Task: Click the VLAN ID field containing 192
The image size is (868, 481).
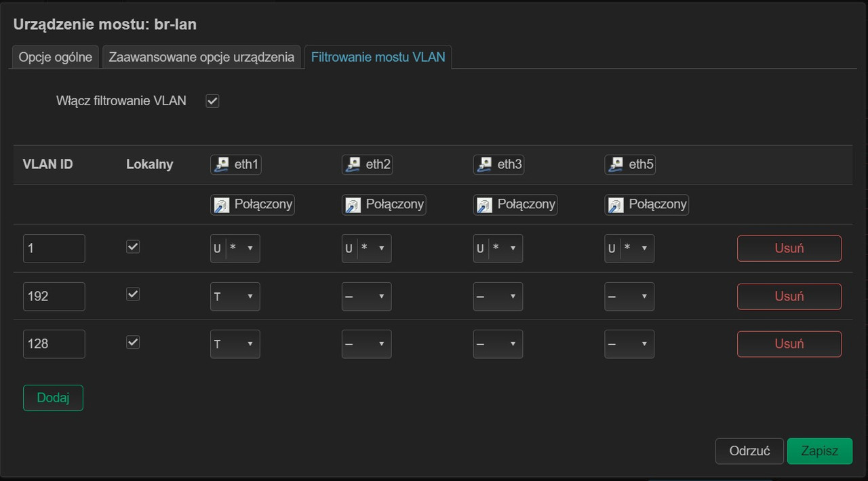Action: click(54, 296)
